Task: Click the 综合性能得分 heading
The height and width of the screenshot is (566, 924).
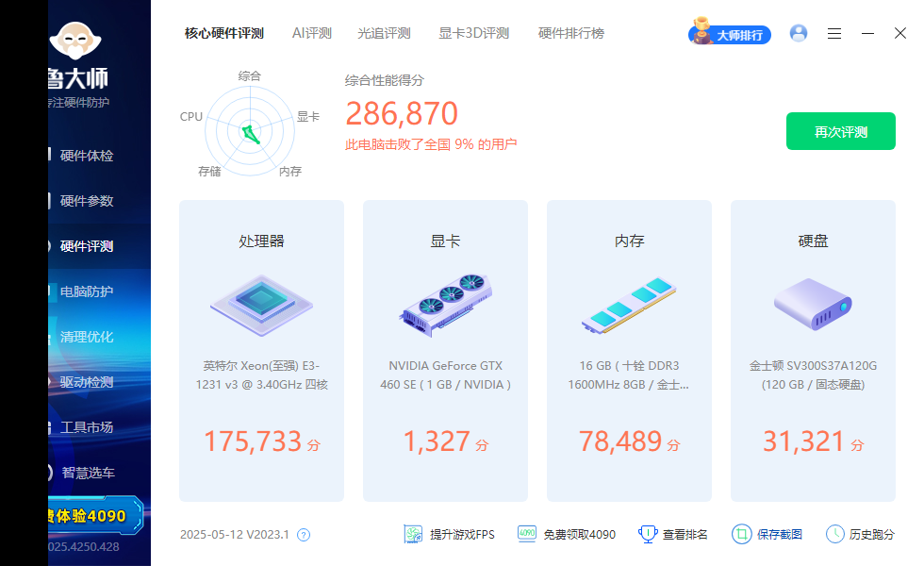Action: click(x=385, y=81)
